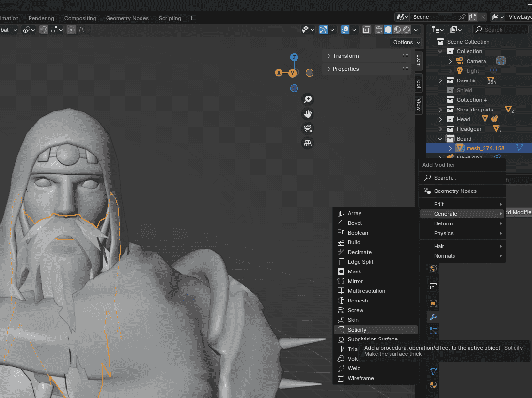Select solid viewport shading

(388, 30)
